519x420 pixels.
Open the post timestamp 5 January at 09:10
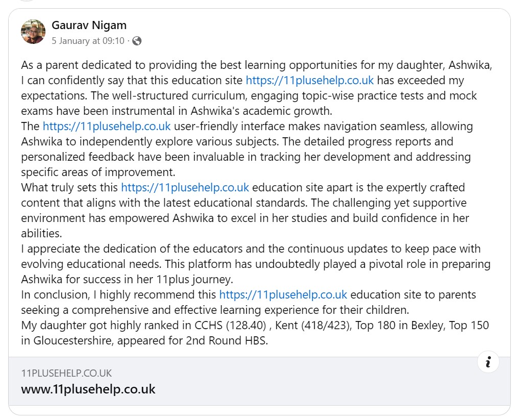pos(88,41)
